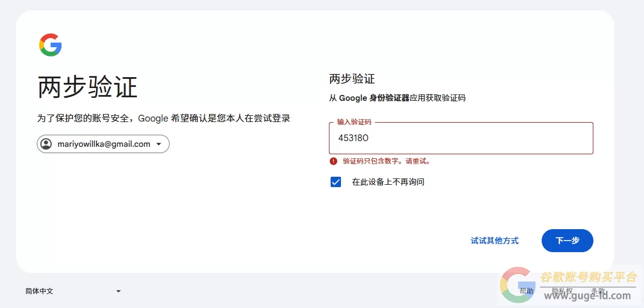Open the account switcher dropdown arrow
This screenshot has width=644, height=308.
coord(159,144)
